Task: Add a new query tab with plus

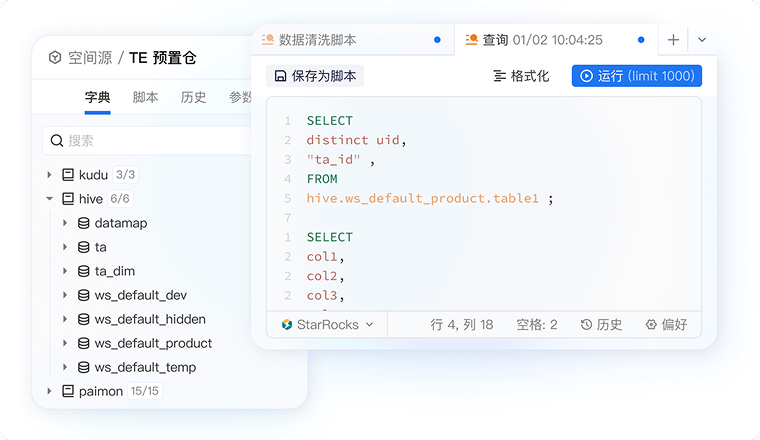Action: (x=673, y=40)
